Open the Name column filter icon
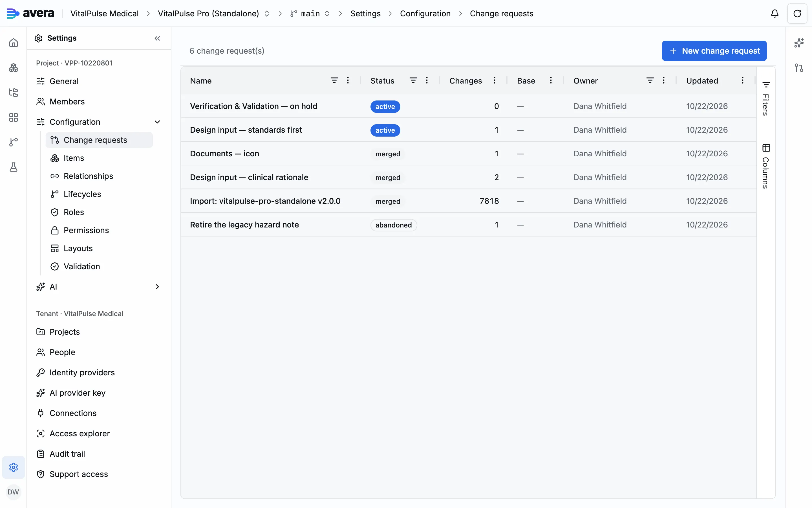The image size is (812, 508). point(334,80)
